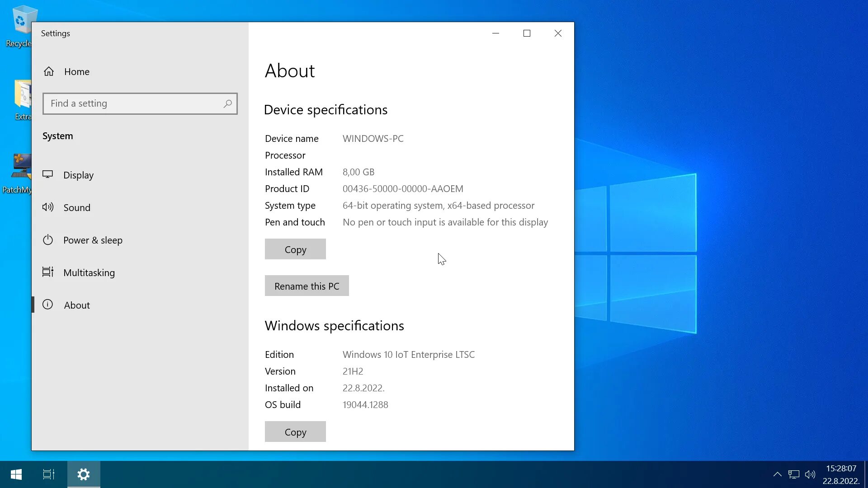Open the Start menu from the taskbar
The height and width of the screenshot is (488, 868).
[16, 474]
